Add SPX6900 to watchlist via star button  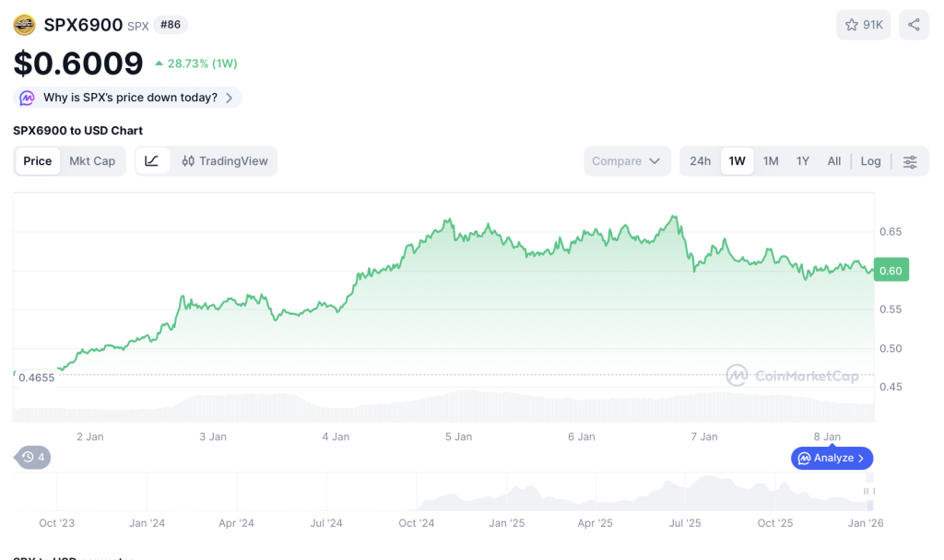point(863,25)
